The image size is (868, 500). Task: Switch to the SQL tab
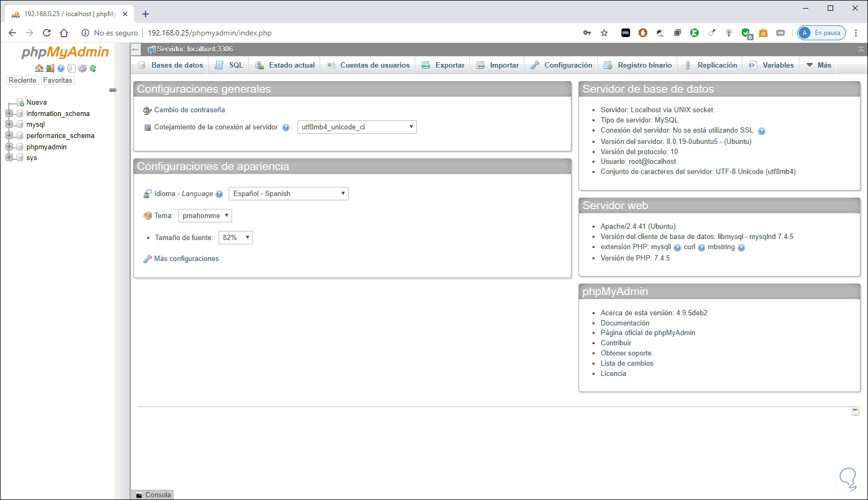229,65
